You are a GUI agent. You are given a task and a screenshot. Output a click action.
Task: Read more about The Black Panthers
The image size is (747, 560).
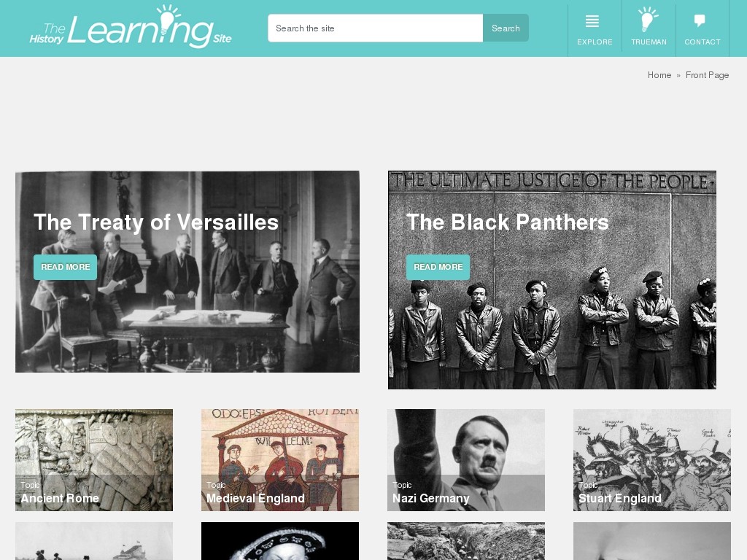click(x=438, y=267)
